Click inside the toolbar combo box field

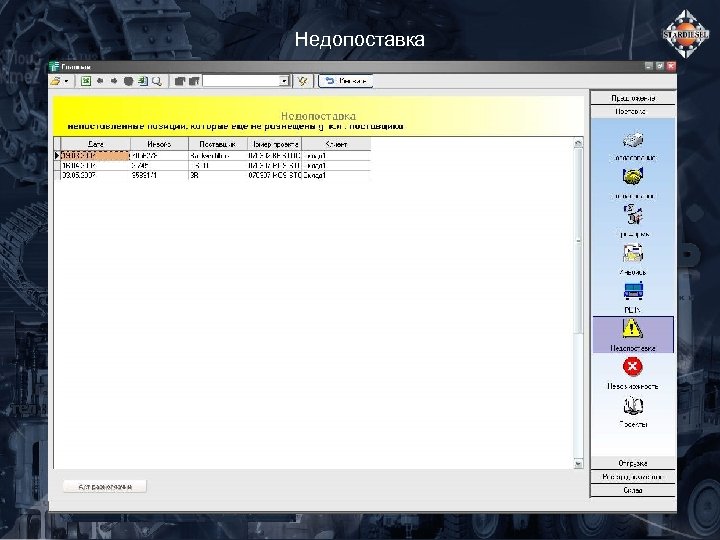coord(242,81)
